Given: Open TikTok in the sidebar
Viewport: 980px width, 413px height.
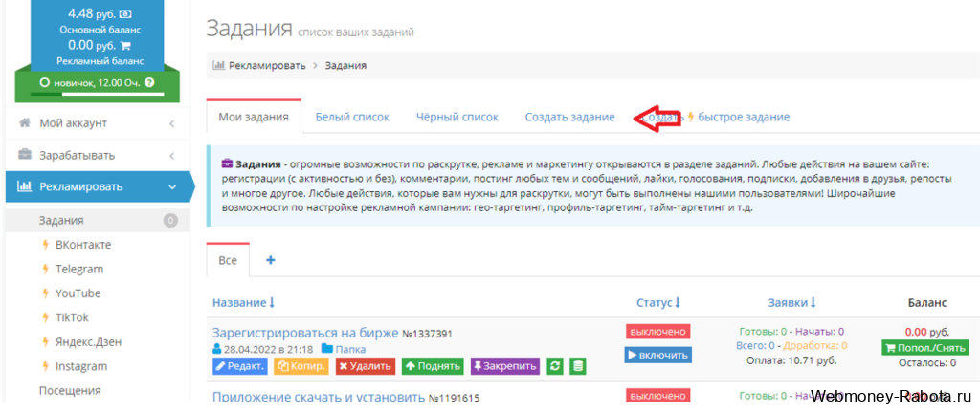Looking at the screenshot, I should click(x=73, y=317).
